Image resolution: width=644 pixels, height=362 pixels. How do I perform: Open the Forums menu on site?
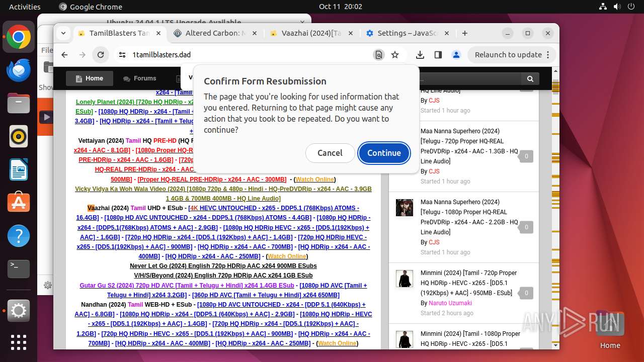pos(140,78)
